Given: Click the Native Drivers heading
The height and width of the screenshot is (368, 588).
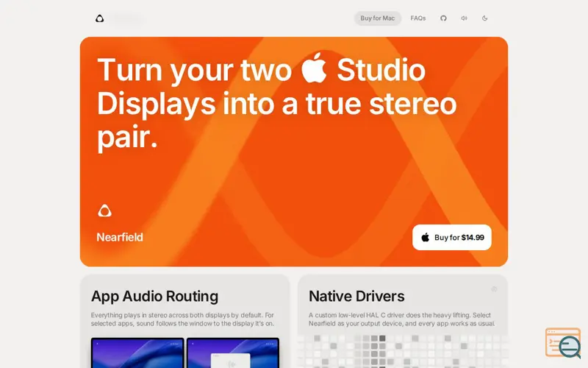Looking at the screenshot, I should pos(356,297).
